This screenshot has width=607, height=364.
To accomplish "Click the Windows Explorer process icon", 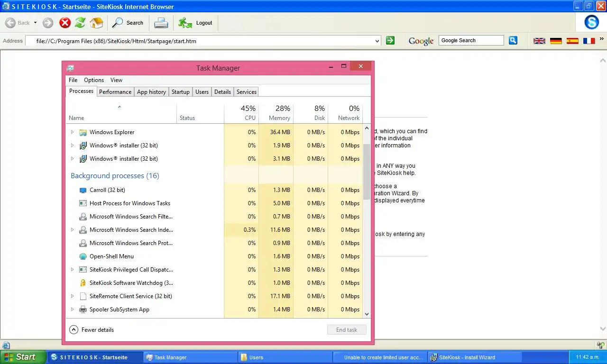I will [83, 132].
